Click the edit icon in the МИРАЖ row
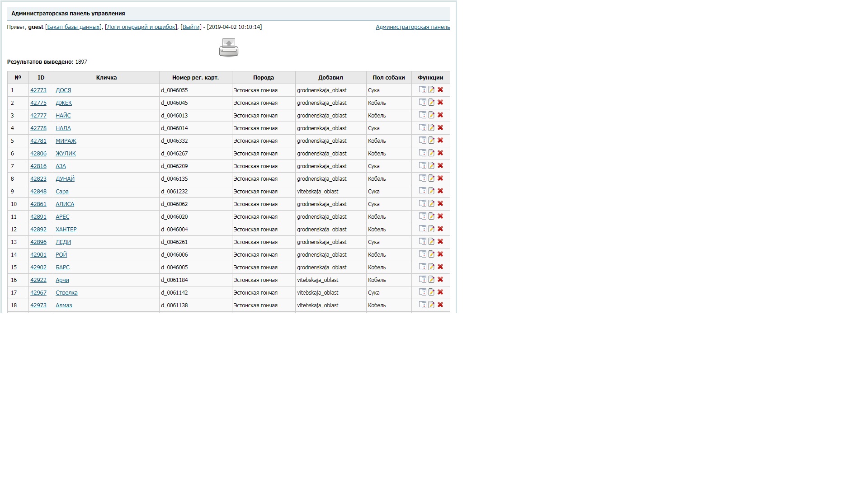The width and height of the screenshot is (868, 488). pos(431,141)
